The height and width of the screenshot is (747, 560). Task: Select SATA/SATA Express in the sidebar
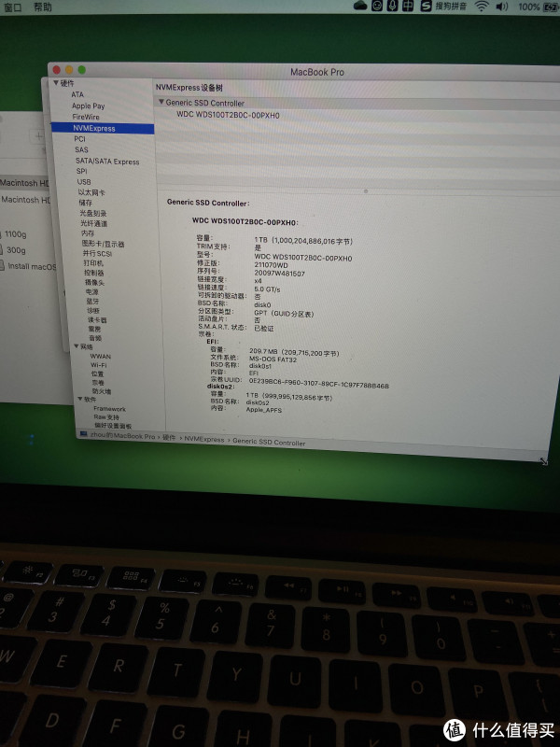point(106,162)
